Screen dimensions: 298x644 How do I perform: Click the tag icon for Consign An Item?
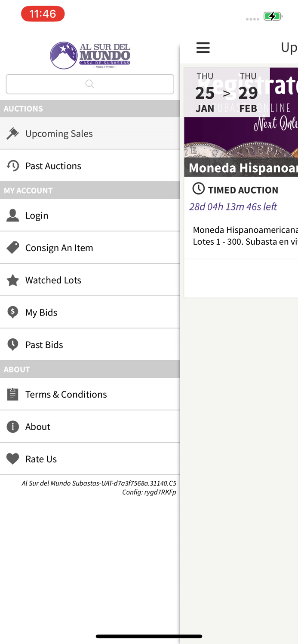coord(13,248)
